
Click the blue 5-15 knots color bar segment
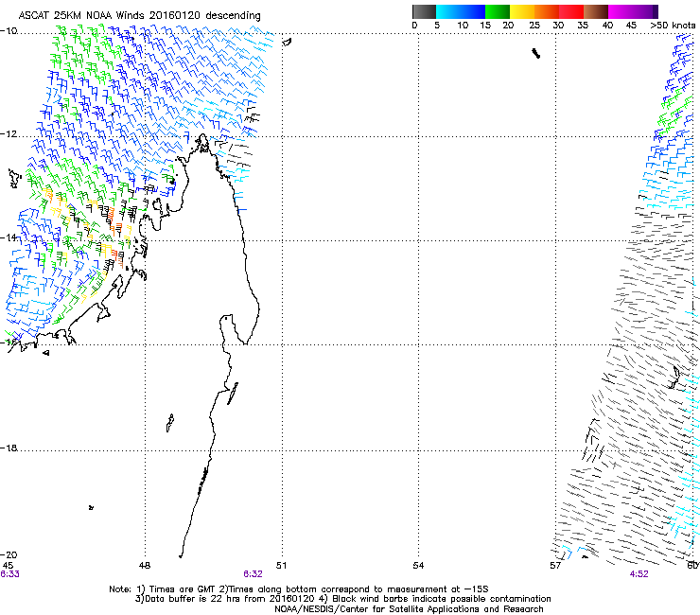(x=461, y=11)
